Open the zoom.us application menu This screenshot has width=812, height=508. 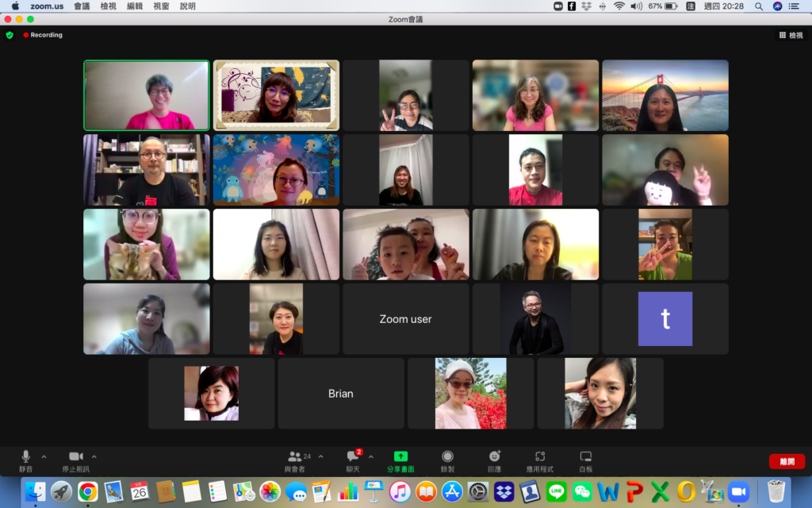(x=47, y=6)
